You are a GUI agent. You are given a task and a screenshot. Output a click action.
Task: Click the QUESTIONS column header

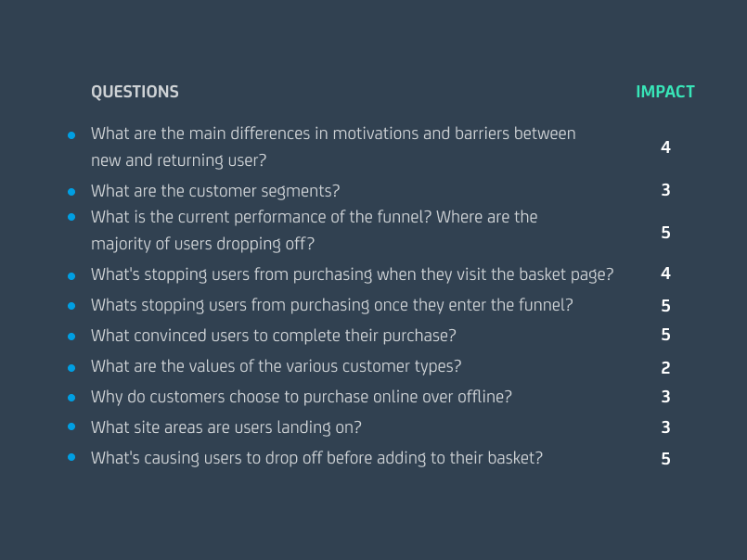pyautogui.click(x=135, y=92)
